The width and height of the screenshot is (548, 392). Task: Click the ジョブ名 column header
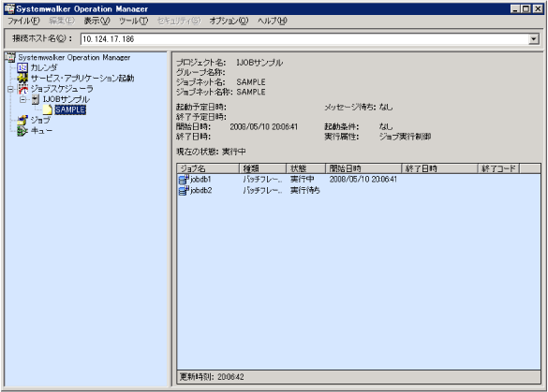[208, 168]
